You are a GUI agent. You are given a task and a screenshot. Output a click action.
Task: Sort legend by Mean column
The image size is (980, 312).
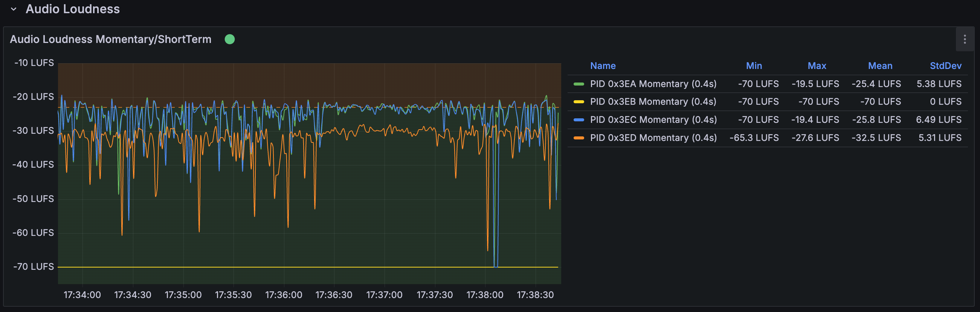click(x=879, y=66)
